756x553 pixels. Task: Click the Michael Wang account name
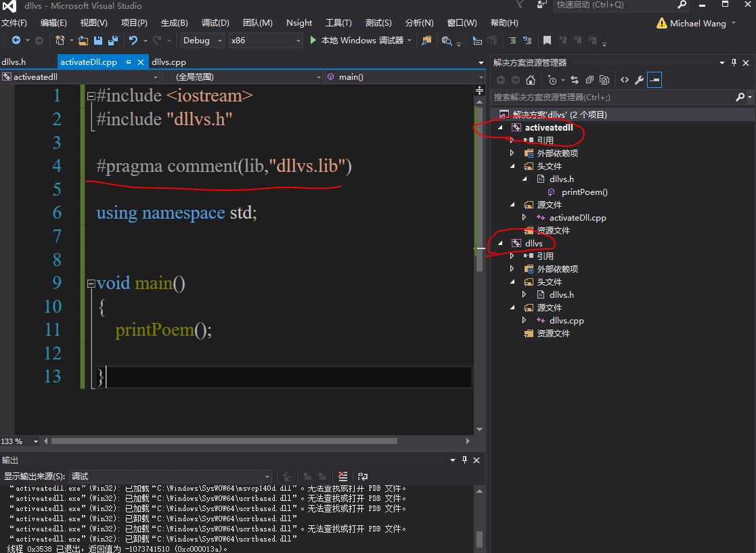pyautogui.click(x=697, y=24)
